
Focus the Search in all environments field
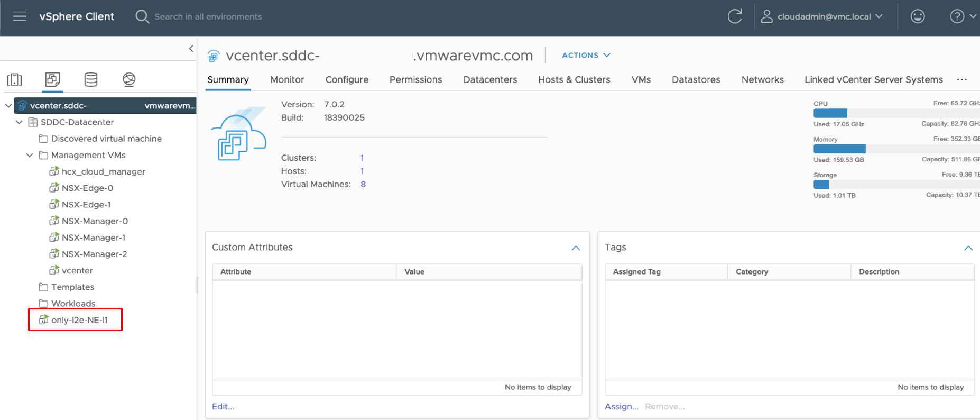[208, 16]
